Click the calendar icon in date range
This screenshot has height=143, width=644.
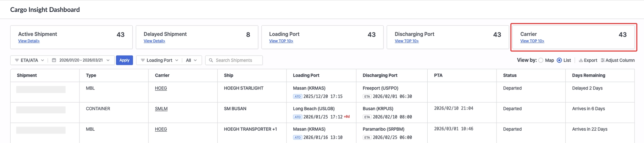(54, 60)
